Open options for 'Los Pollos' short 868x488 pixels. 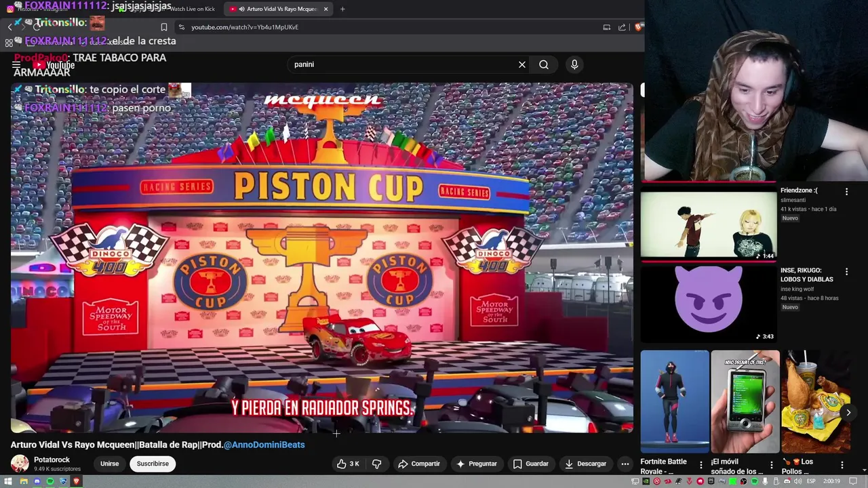click(842, 465)
